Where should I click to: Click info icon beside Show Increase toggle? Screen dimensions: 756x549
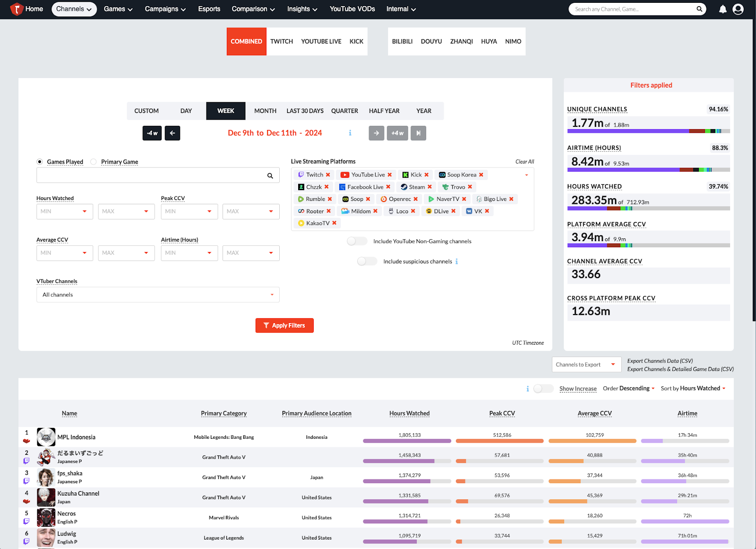pyautogui.click(x=528, y=389)
